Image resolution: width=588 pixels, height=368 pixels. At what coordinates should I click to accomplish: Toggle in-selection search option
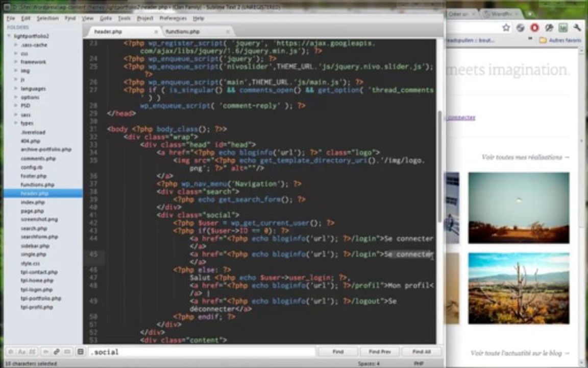[67, 352]
